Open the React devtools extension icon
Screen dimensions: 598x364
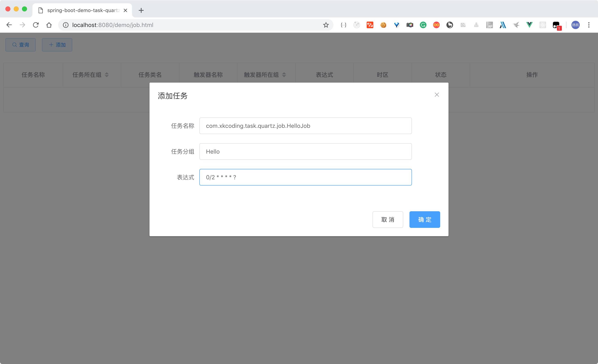click(x=543, y=25)
